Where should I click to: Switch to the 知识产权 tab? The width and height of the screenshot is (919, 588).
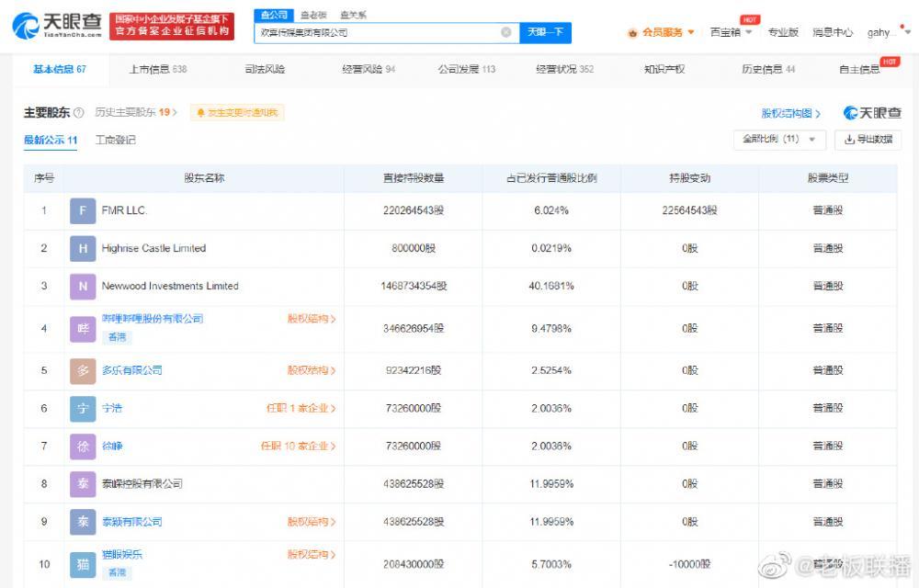click(664, 69)
